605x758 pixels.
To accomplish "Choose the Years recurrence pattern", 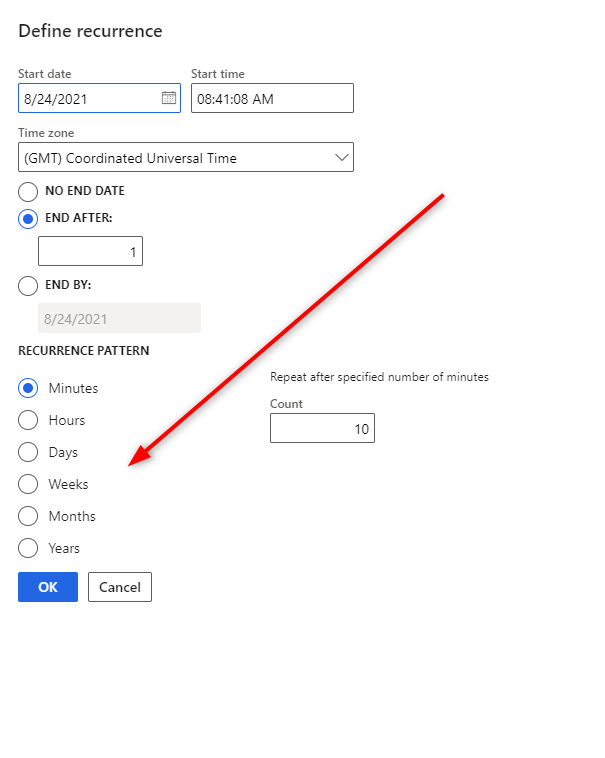I will coord(28,548).
